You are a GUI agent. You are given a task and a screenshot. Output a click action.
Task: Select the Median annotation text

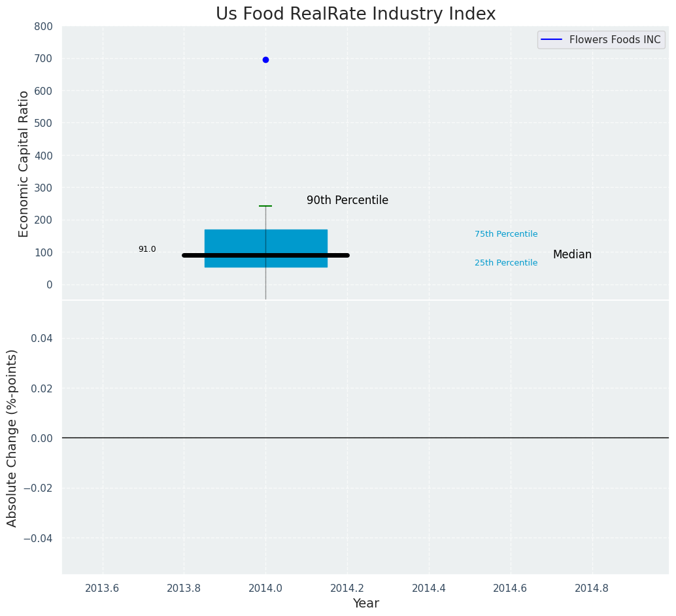point(572,255)
